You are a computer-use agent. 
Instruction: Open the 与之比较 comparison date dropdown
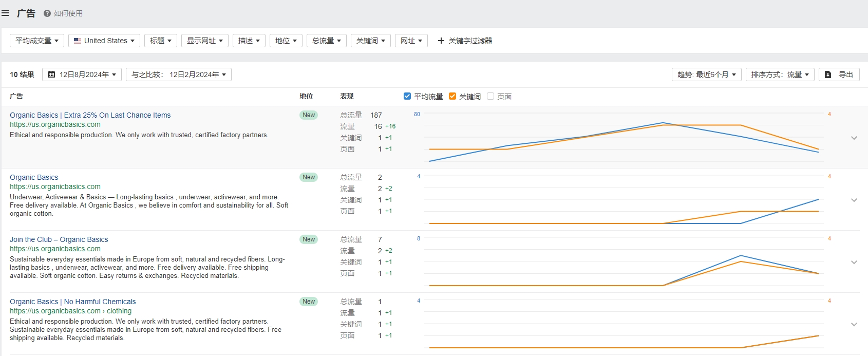pyautogui.click(x=179, y=74)
